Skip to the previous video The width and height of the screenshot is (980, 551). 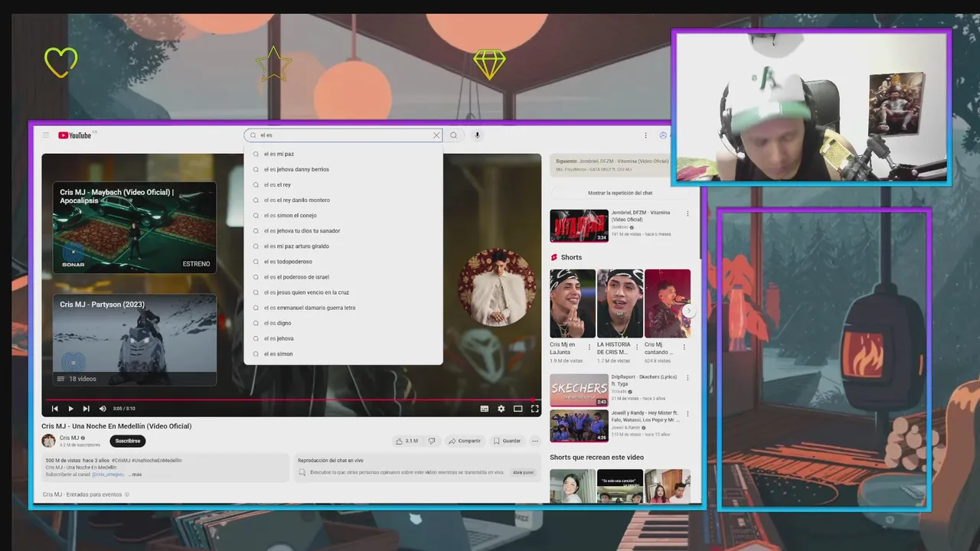pyautogui.click(x=55, y=409)
